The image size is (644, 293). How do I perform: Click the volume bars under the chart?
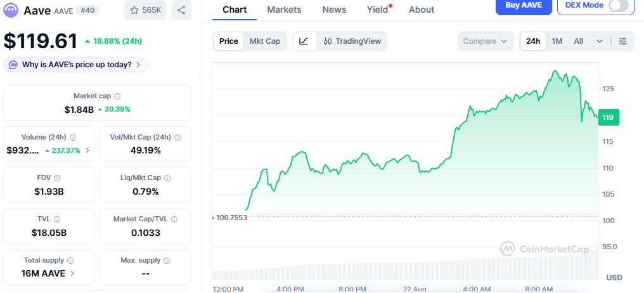click(x=405, y=266)
